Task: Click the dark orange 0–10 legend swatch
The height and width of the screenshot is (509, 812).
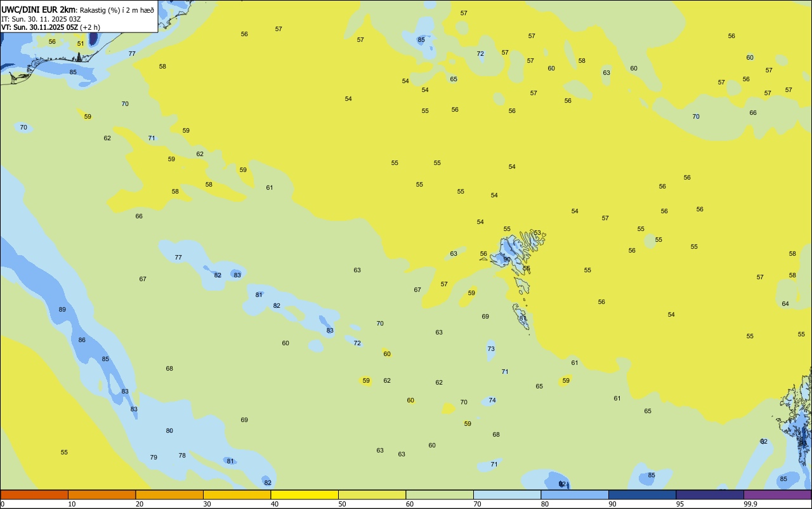Action: (34, 494)
